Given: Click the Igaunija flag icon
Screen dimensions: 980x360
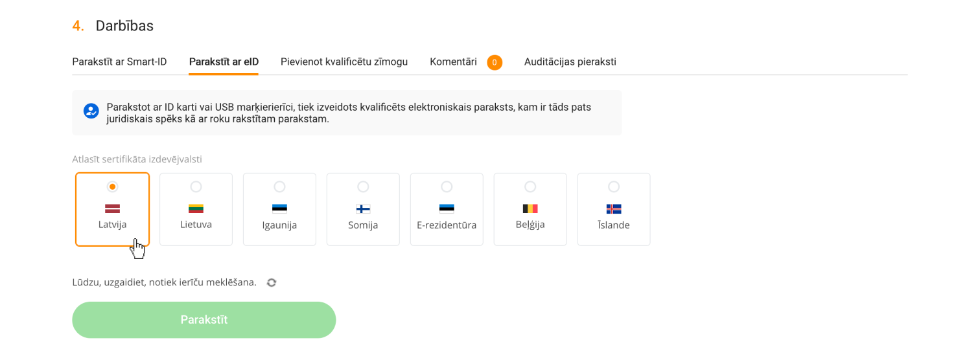Looking at the screenshot, I should click(279, 208).
